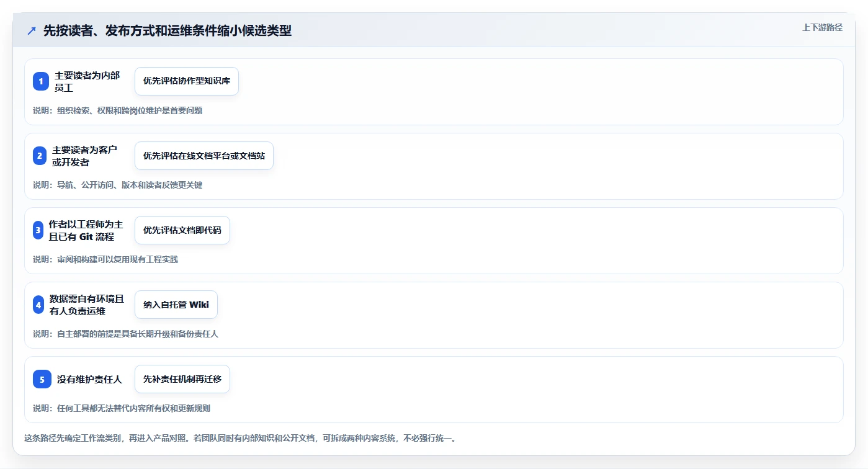Click the note 任何工具都无法替代内容所有权和更新规则
Image resolution: width=868 pixels, height=469 pixels.
[x=134, y=408]
